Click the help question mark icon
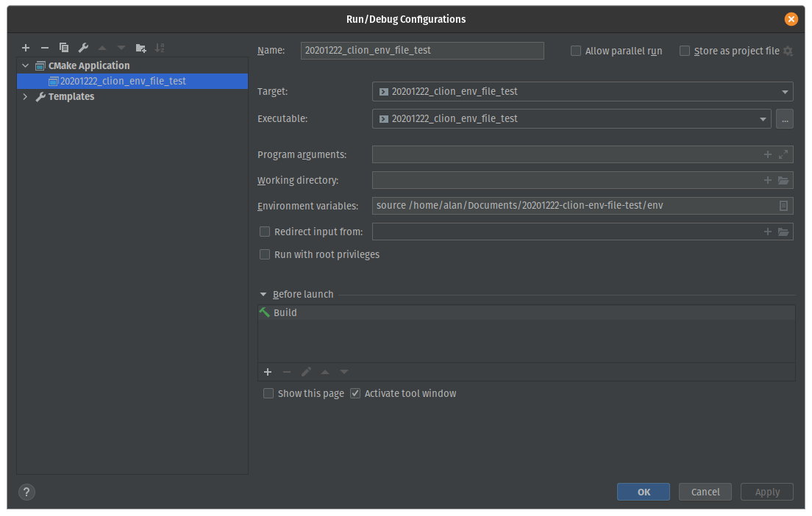This screenshot has height=516, width=812. (26, 492)
